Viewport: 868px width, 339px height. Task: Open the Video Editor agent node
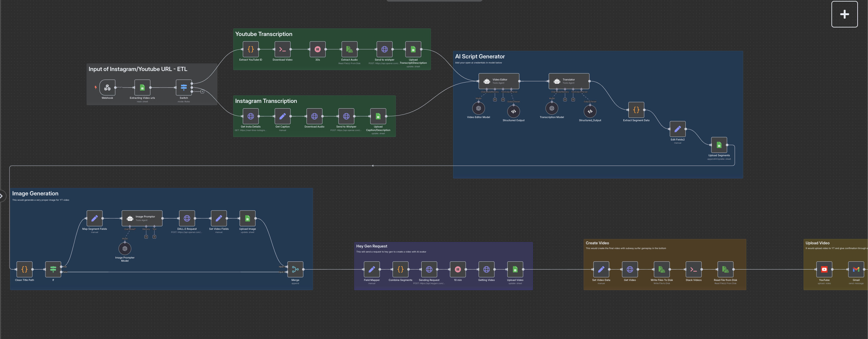coord(499,81)
